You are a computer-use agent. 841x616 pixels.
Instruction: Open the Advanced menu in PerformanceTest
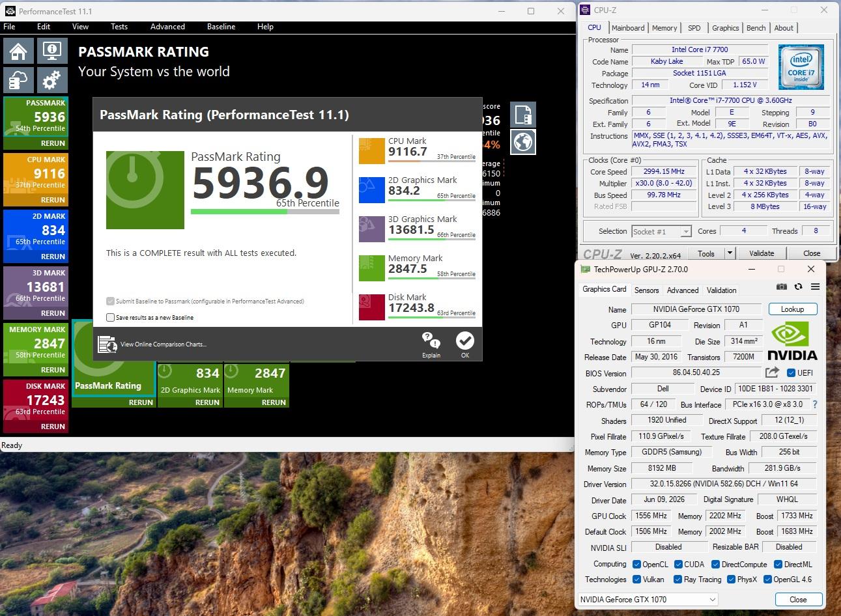[x=167, y=27]
